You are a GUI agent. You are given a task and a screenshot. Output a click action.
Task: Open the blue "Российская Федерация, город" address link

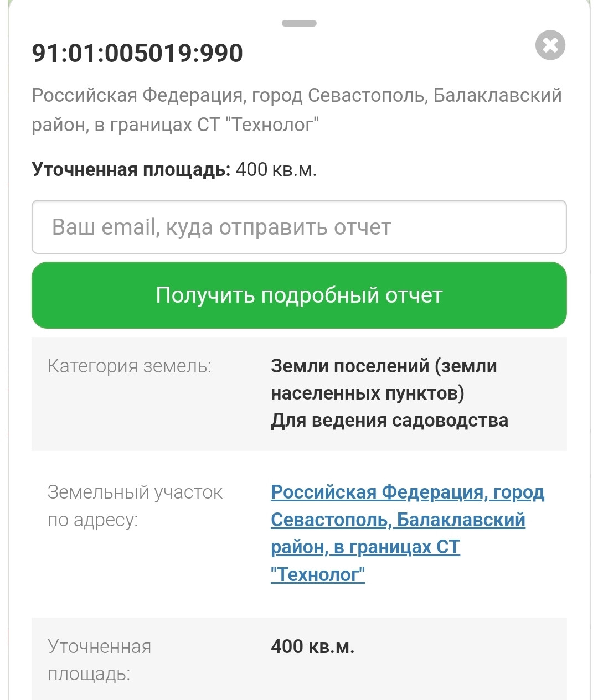pos(408,492)
